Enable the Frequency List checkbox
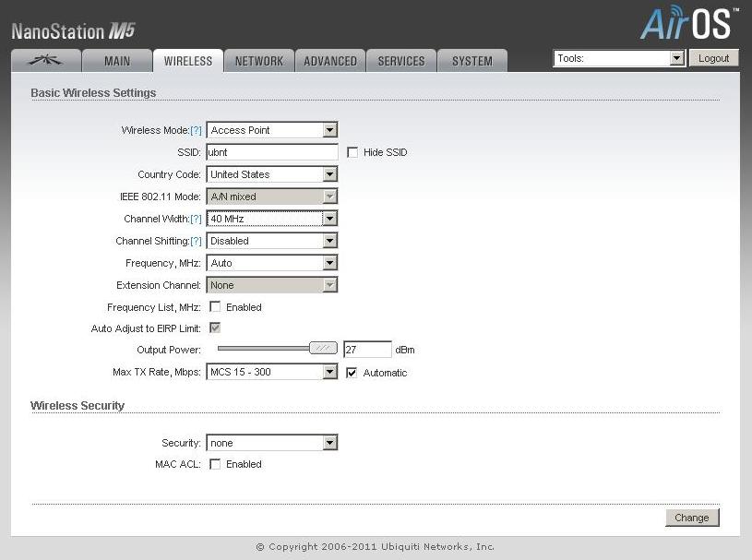 (x=215, y=307)
